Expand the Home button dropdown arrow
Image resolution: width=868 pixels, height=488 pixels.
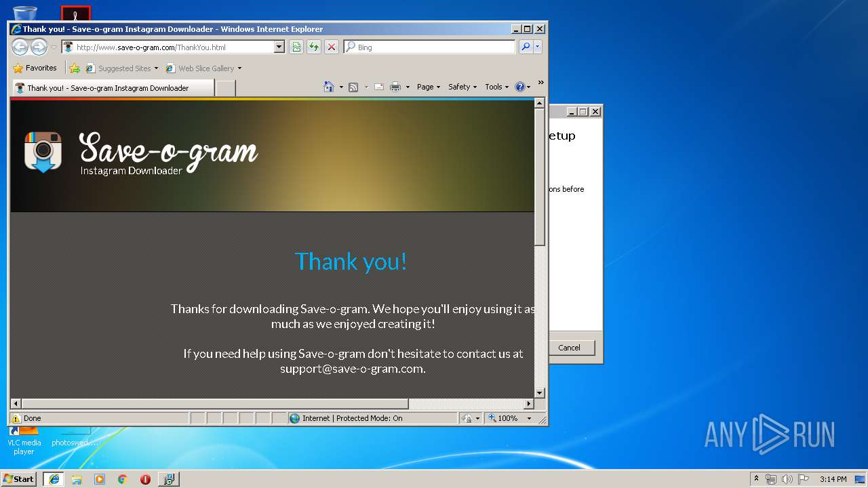click(341, 87)
